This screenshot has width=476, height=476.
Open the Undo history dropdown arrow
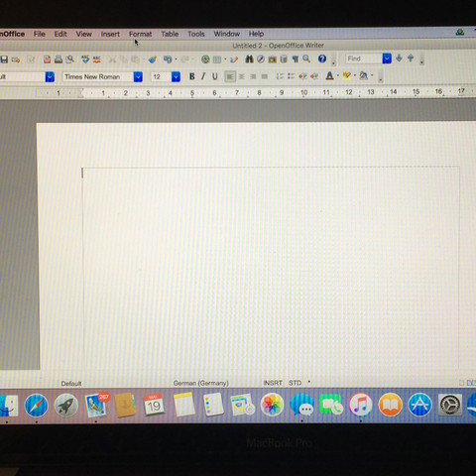point(176,59)
